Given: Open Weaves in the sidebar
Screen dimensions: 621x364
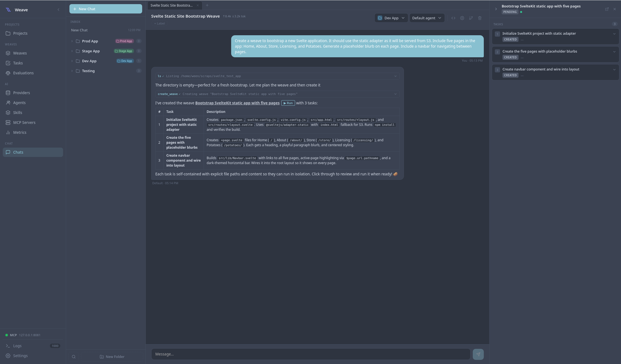Looking at the screenshot, I should click(x=33, y=53).
